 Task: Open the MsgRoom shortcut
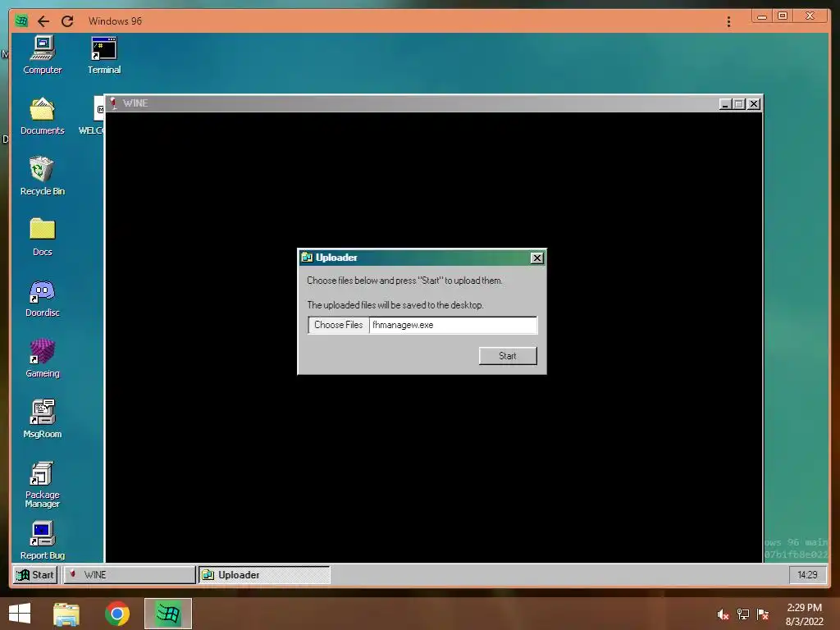43,419
